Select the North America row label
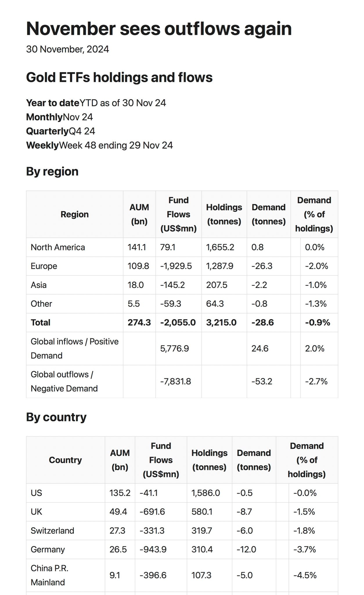364x595 pixels. 58,247
